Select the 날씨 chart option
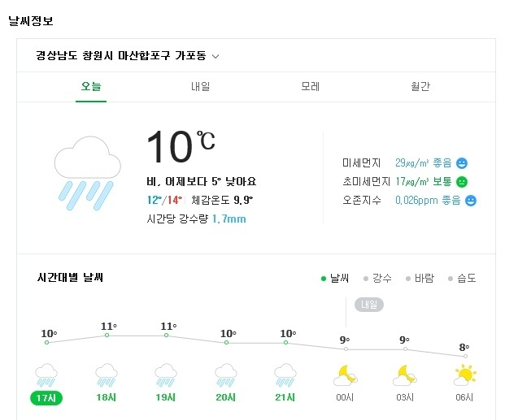518x420 pixels. point(335,279)
